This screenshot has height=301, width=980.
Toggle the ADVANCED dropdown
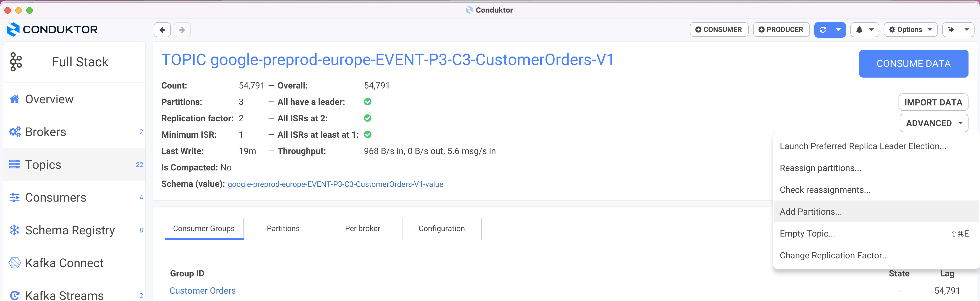click(934, 123)
